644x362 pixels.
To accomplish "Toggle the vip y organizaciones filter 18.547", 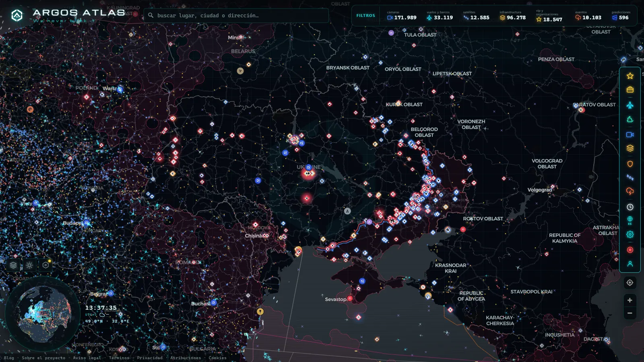I will (549, 16).
